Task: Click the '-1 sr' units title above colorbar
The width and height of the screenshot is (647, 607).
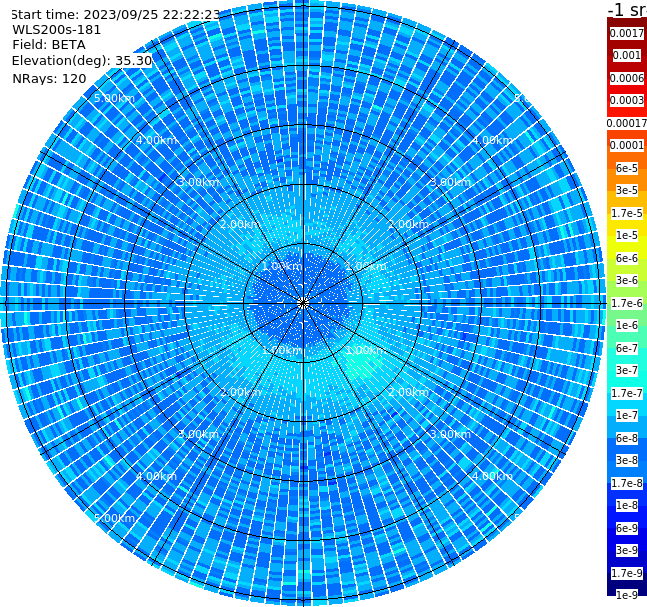Action: (x=627, y=9)
